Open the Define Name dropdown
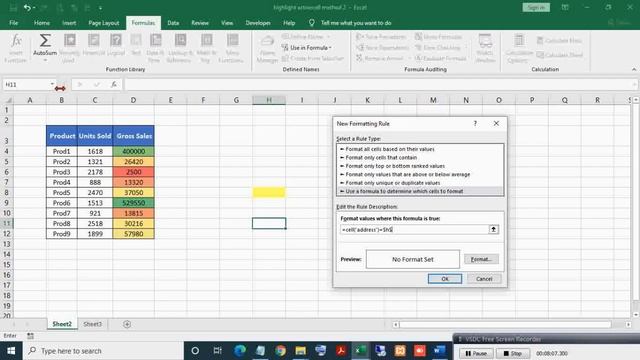 [x=329, y=37]
